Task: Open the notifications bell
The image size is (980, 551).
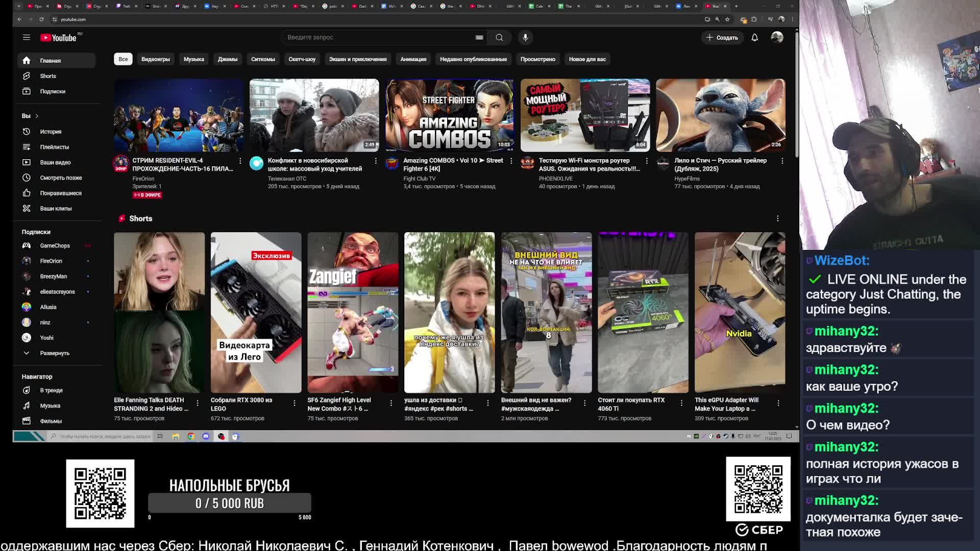Action: [x=754, y=37]
